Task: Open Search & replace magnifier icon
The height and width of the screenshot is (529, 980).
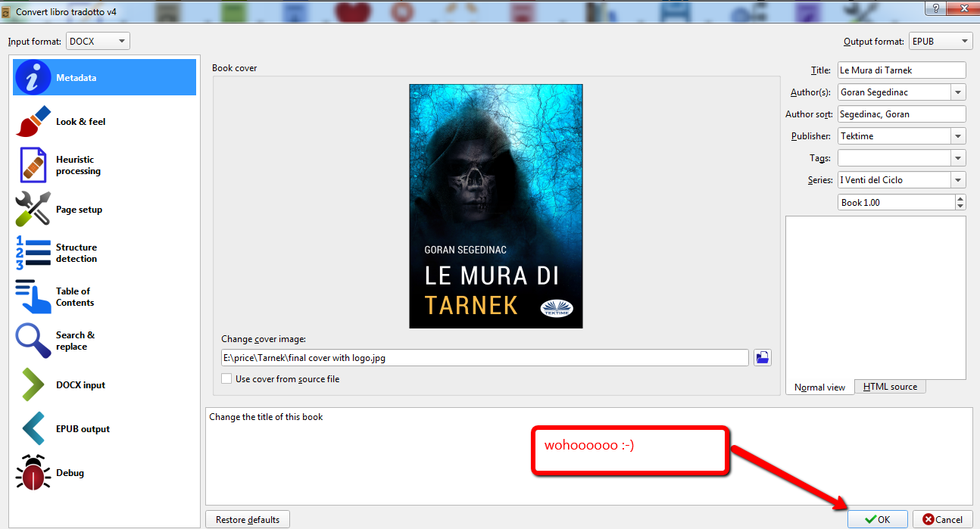Action: (33, 341)
